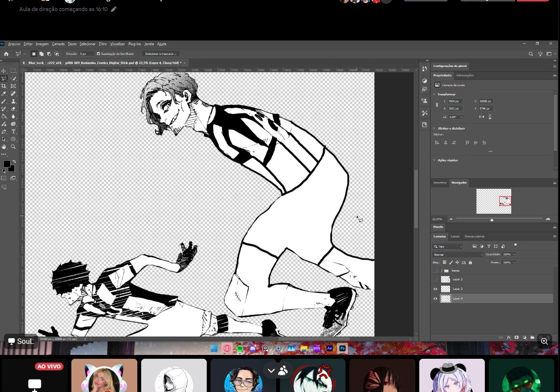The image size is (560, 392).
Task: Collapse the Alinhar e distribuir section
Action: [434, 128]
